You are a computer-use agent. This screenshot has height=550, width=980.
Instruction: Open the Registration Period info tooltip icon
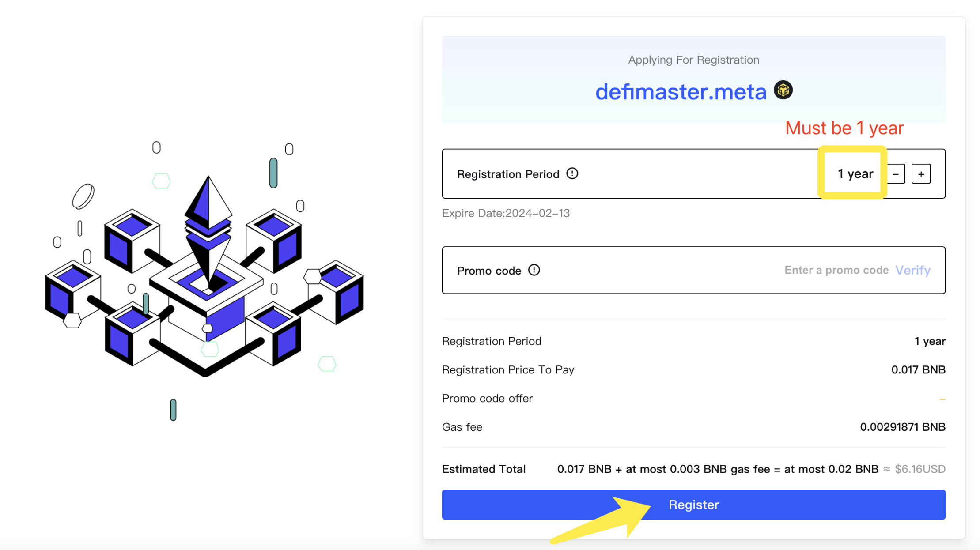pos(572,173)
